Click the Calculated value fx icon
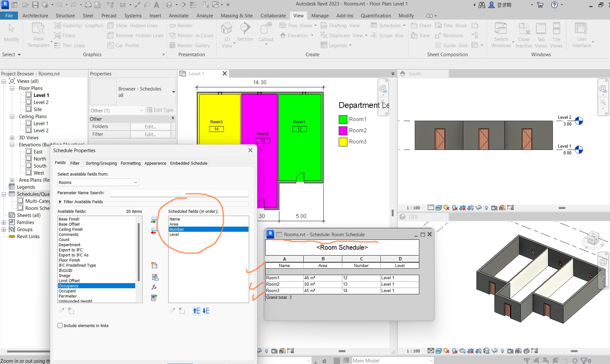Screen dimensions: 610x364 154,287
